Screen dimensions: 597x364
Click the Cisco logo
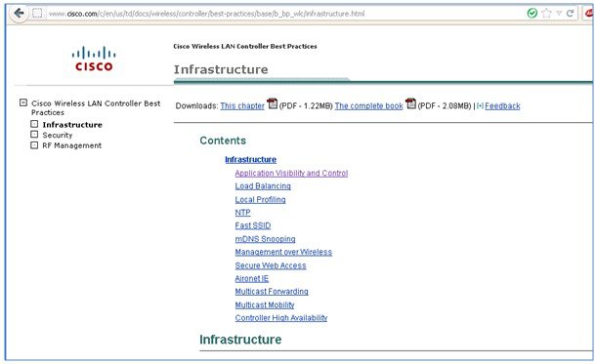pyautogui.click(x=94, y=59)
